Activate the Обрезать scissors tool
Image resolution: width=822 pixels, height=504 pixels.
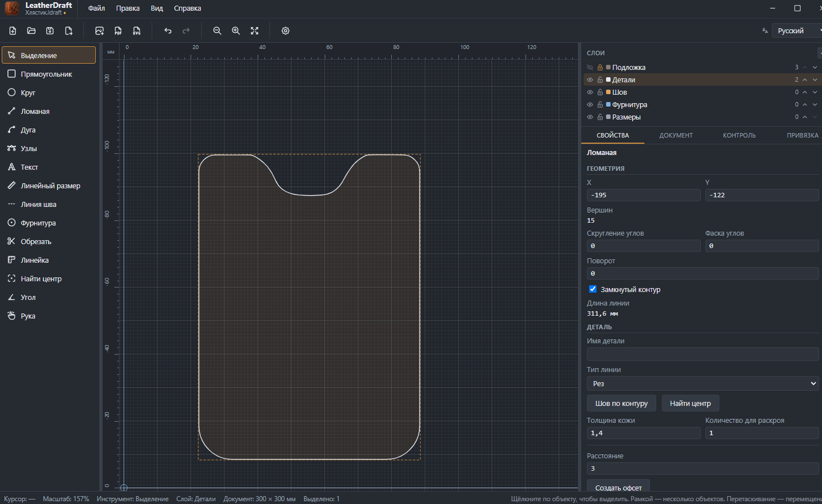[49, 241]
